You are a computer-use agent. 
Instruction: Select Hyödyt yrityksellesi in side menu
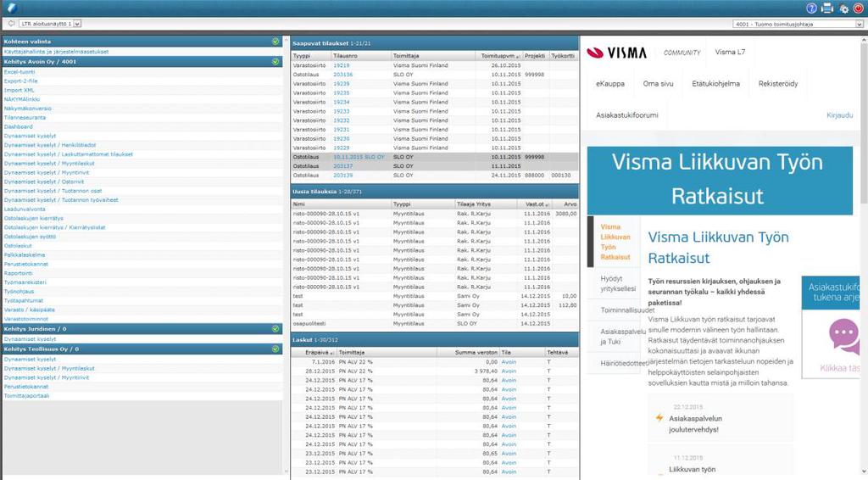point(618,283)
